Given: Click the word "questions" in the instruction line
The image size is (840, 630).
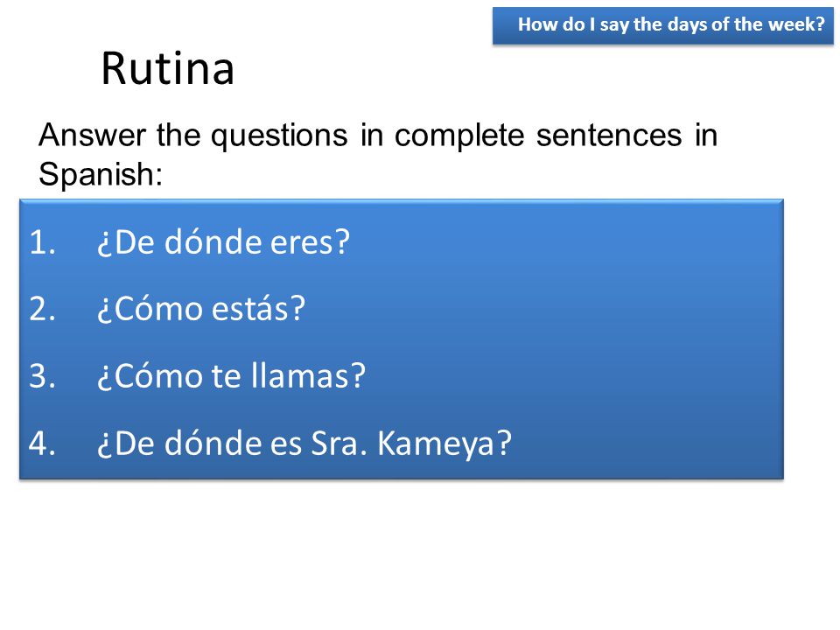Looking at the screenshot, I should click(x=279, y=136).
